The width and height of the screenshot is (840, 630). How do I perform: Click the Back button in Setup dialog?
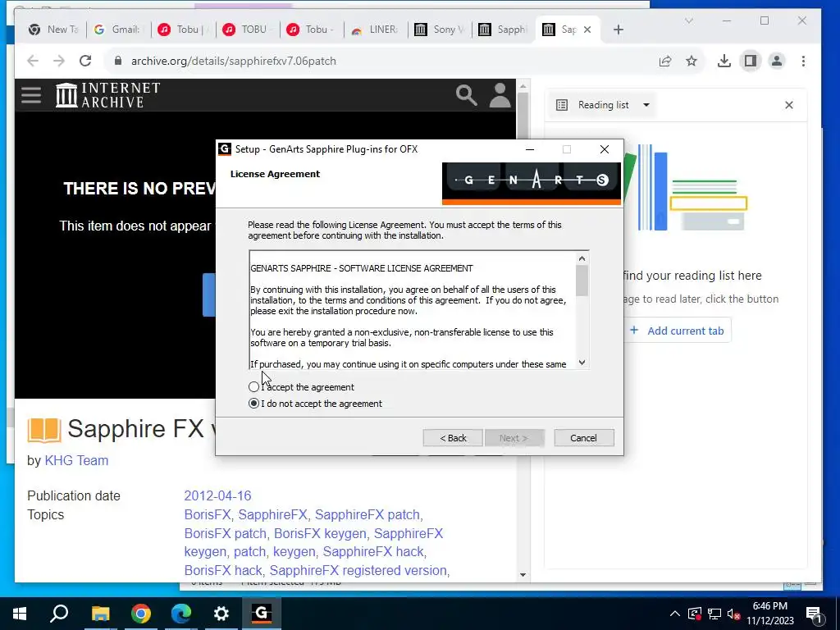(x=453, y=438)
